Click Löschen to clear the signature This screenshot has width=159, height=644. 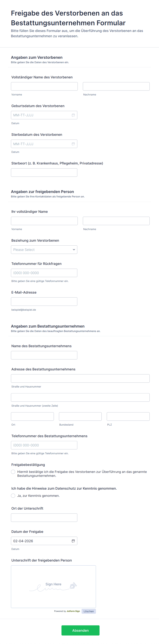click(x=89, y=611)
